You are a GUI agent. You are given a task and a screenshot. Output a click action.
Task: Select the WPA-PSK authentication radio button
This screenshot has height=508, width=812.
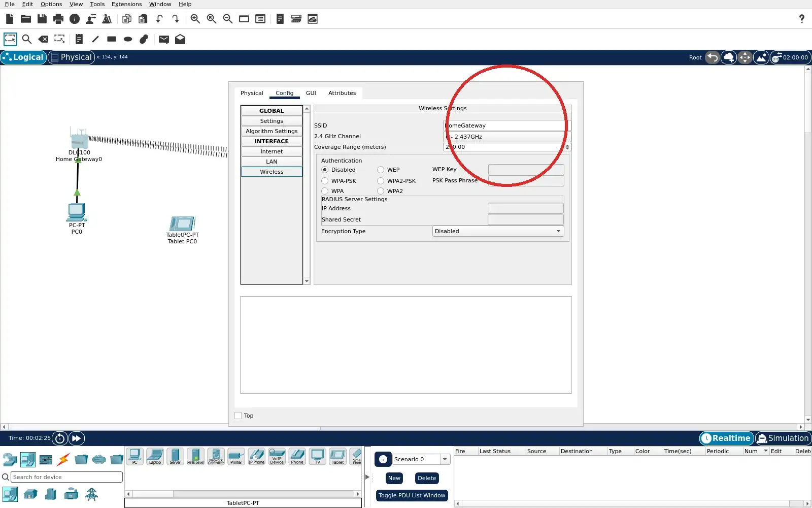click(x=325, y=181)
